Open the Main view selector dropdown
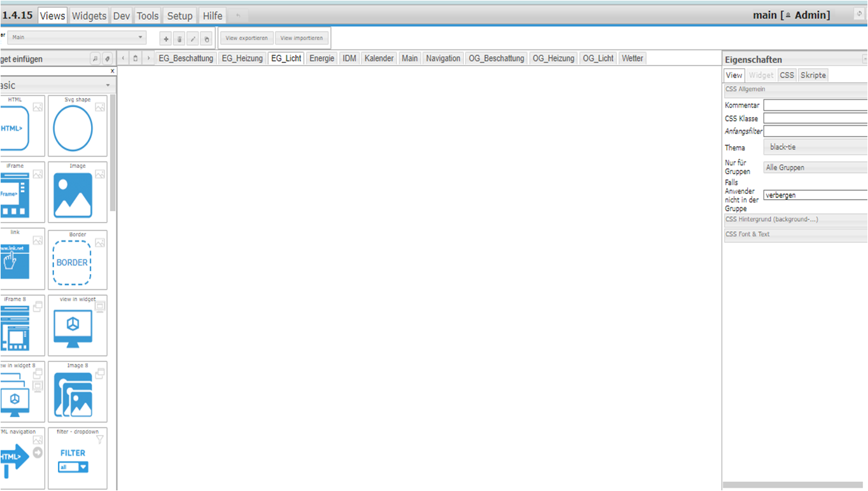The image size is (868, 491). [x=77, y=38]
